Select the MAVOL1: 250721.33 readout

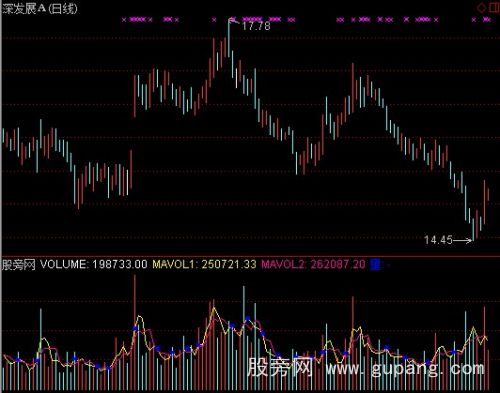[204, 265]
